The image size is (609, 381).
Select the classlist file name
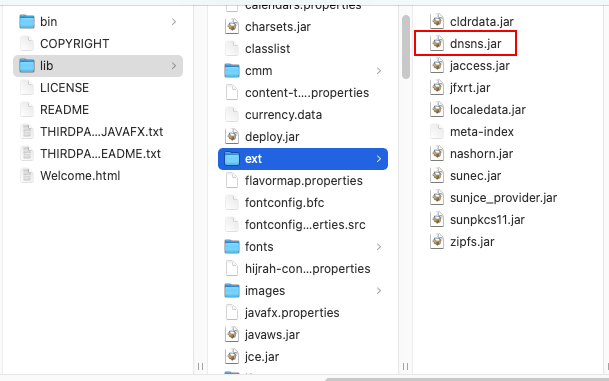point(268,49)
